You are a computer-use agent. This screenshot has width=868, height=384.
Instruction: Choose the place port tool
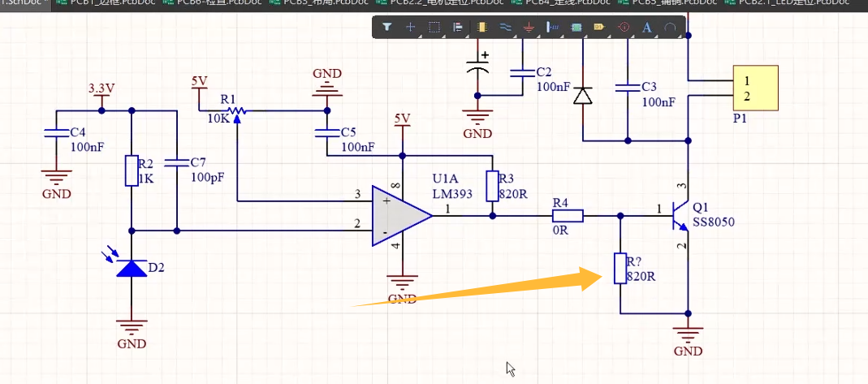point(599,27)
